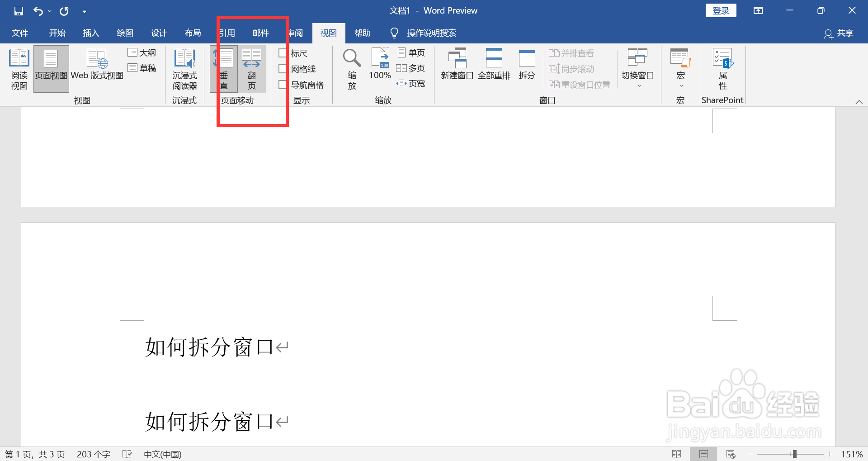Select 翻页 page flip mode
The width and height of the screenshot is (868, 461).
pos(251,68)
